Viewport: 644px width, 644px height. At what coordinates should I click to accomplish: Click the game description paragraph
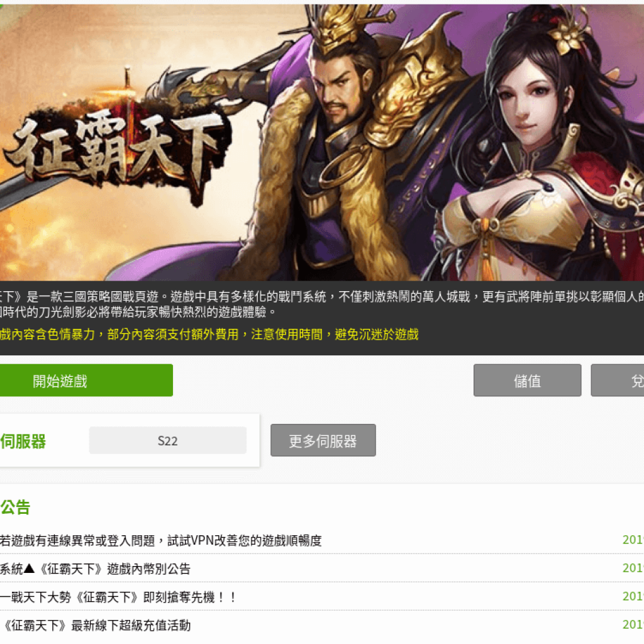322,304
